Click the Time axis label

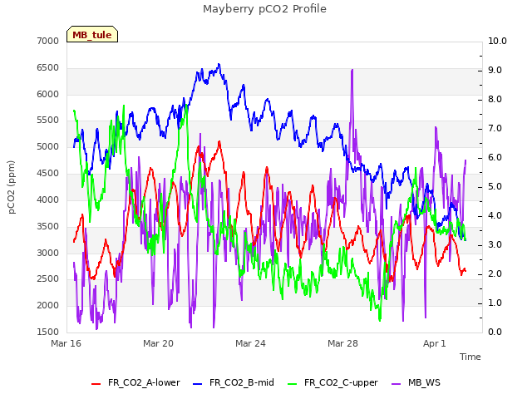470,357
